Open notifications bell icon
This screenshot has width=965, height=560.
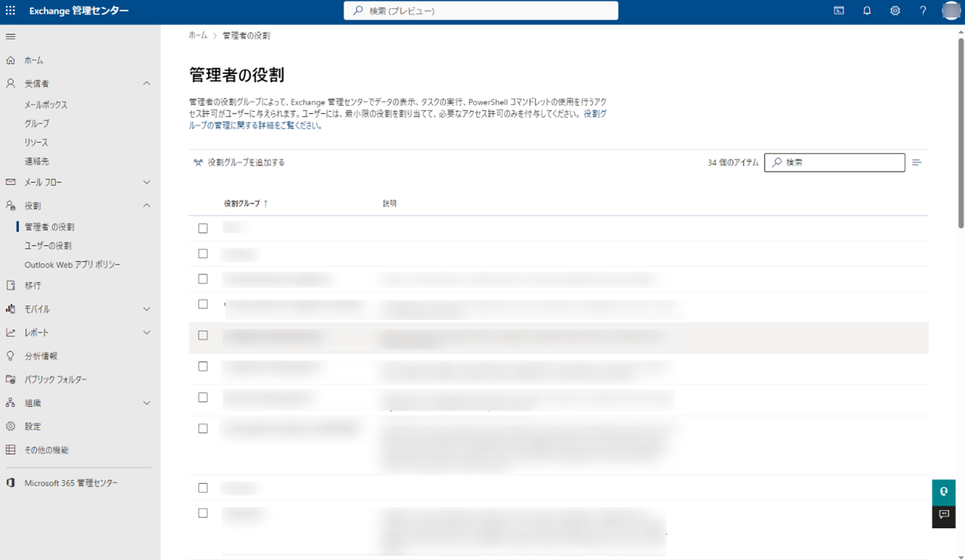tap(867, 11)
